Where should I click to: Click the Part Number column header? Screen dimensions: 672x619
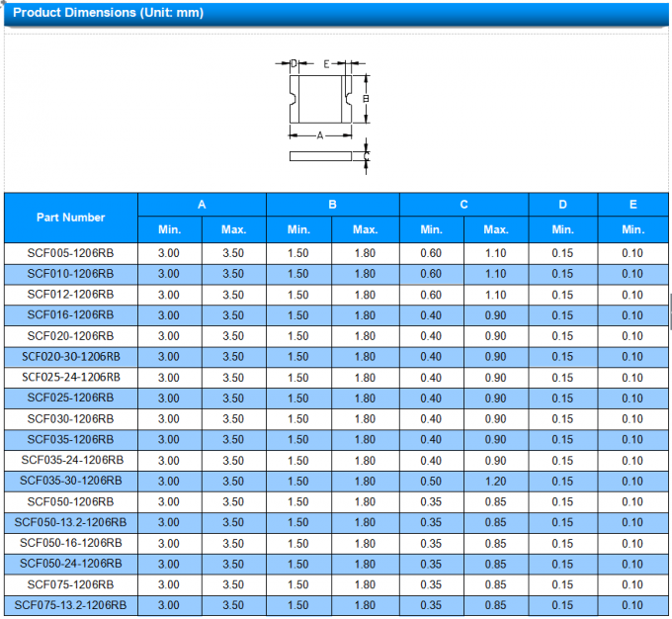70,218
